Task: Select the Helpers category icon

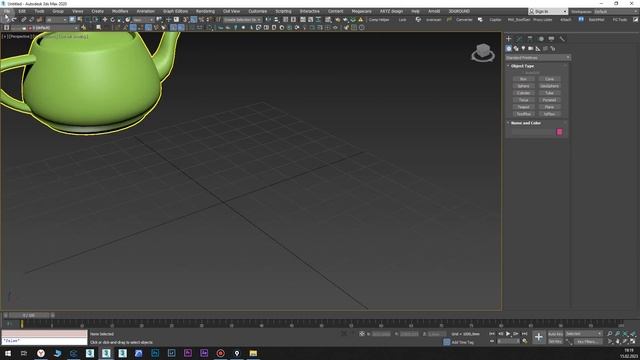Action: tap(538, 49)
